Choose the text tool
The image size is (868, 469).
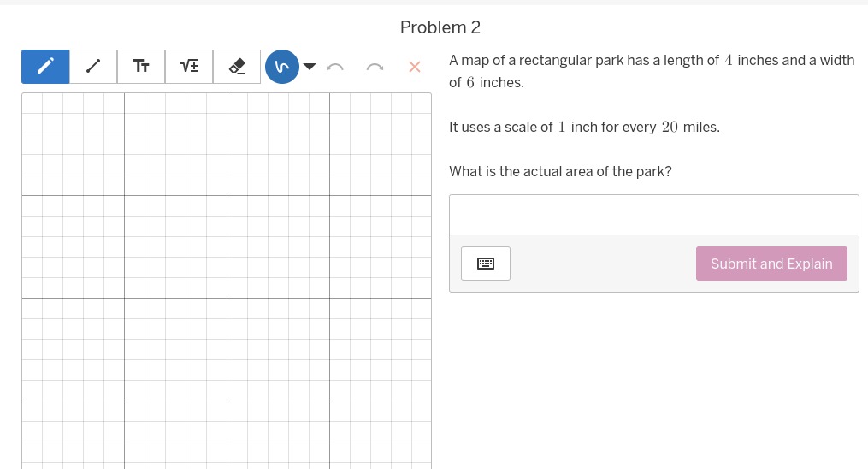tap(141, 66)
